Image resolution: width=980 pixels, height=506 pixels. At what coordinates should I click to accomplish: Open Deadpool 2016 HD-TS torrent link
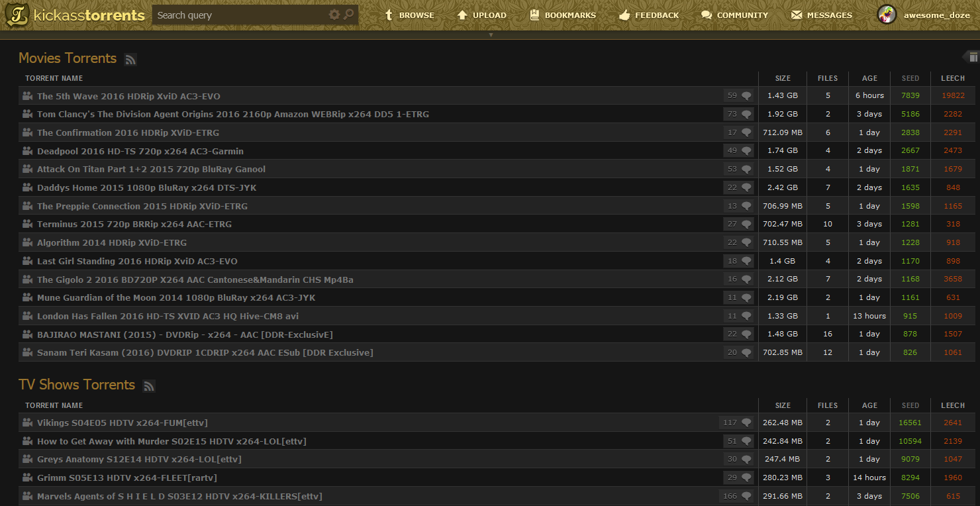(x=140, y=151)
